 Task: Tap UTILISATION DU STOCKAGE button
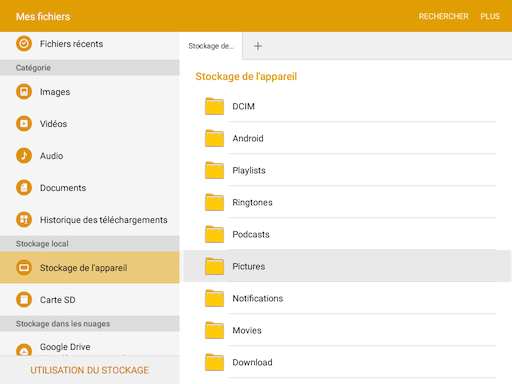point(89,370)
